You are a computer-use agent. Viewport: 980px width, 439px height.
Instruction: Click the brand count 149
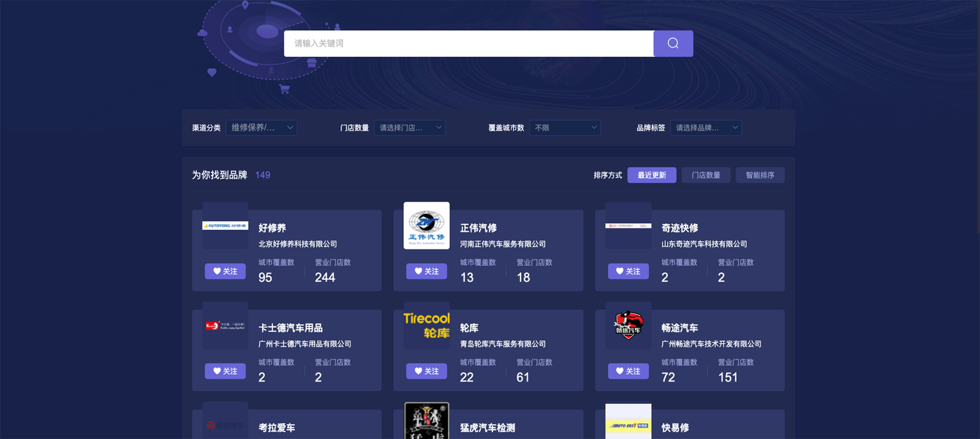tap(263, 175)
